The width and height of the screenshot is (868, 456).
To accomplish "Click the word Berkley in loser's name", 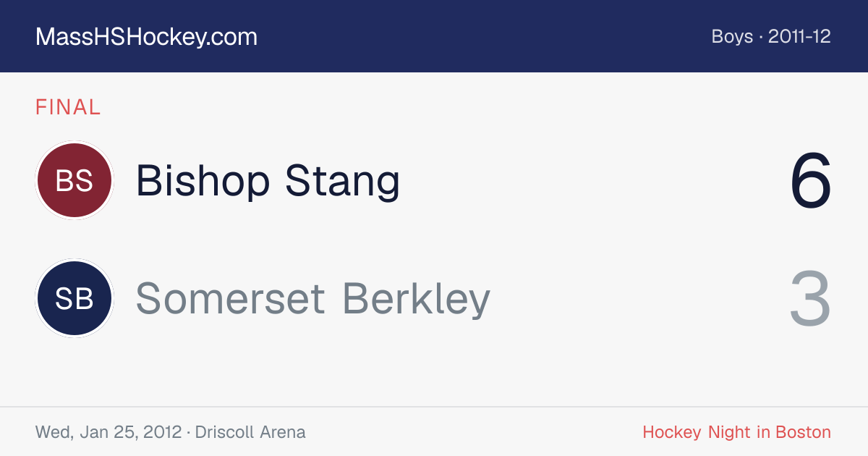I will click(x=417, y=300).
